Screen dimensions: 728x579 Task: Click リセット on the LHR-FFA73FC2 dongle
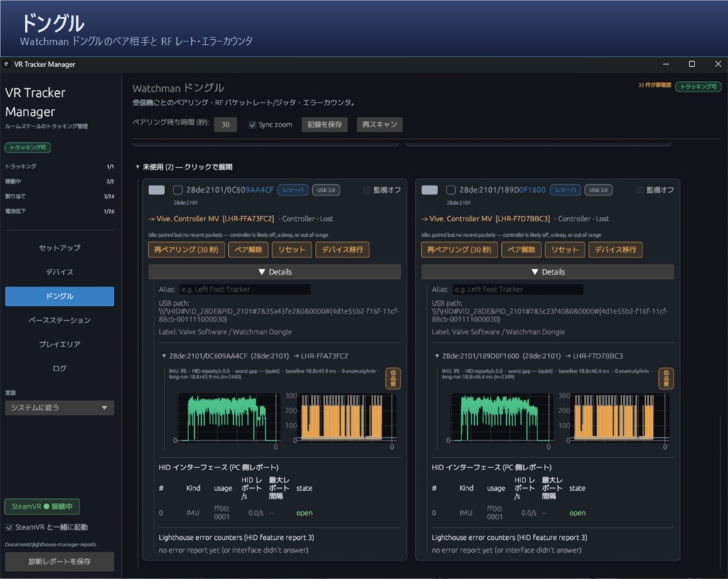click(291, 250)
